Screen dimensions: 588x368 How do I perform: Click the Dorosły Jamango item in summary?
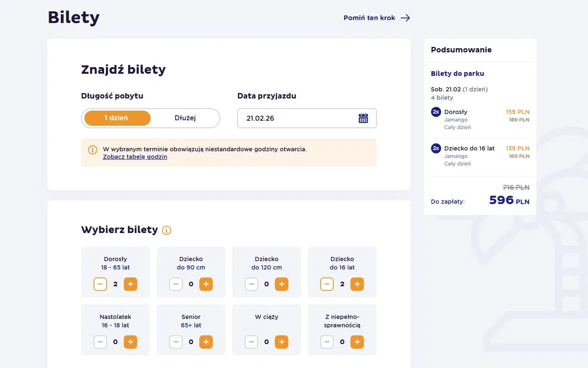(x=456, y=112)
